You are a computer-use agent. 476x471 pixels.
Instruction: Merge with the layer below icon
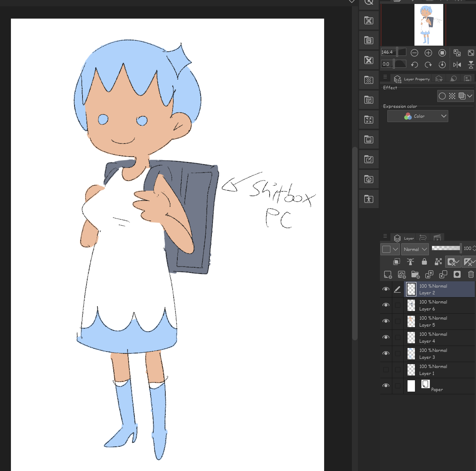(443, 275)
